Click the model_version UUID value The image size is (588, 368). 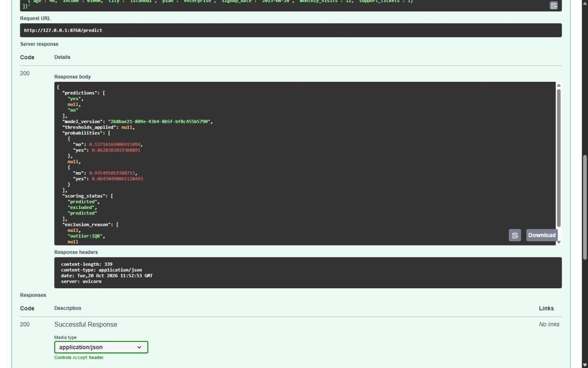point(159,121)
